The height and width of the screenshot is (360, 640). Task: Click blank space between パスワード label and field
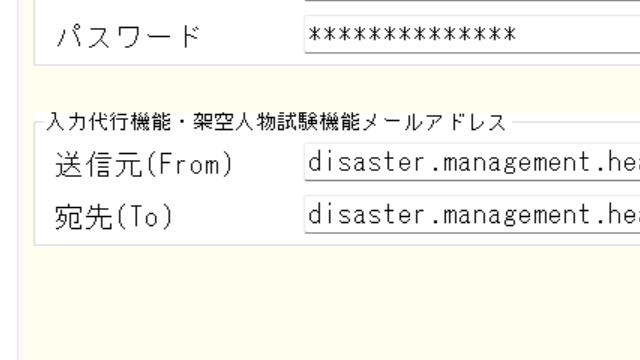pos(253,36)
